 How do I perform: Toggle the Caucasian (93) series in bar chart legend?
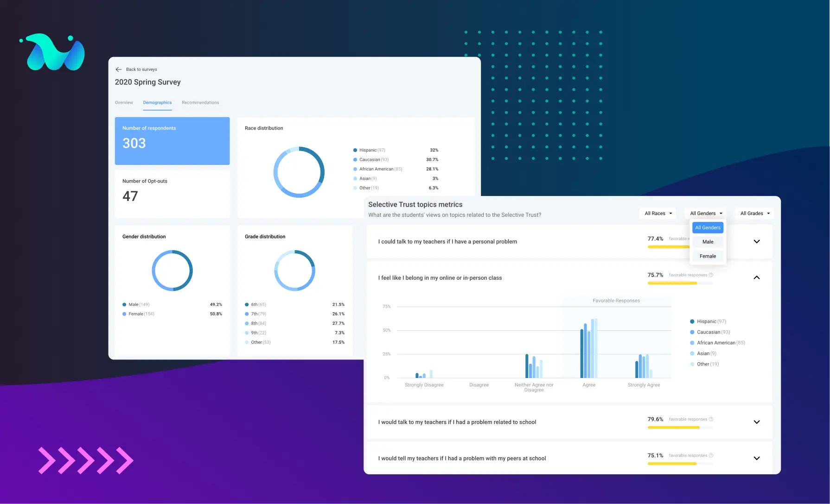[710, 332]
